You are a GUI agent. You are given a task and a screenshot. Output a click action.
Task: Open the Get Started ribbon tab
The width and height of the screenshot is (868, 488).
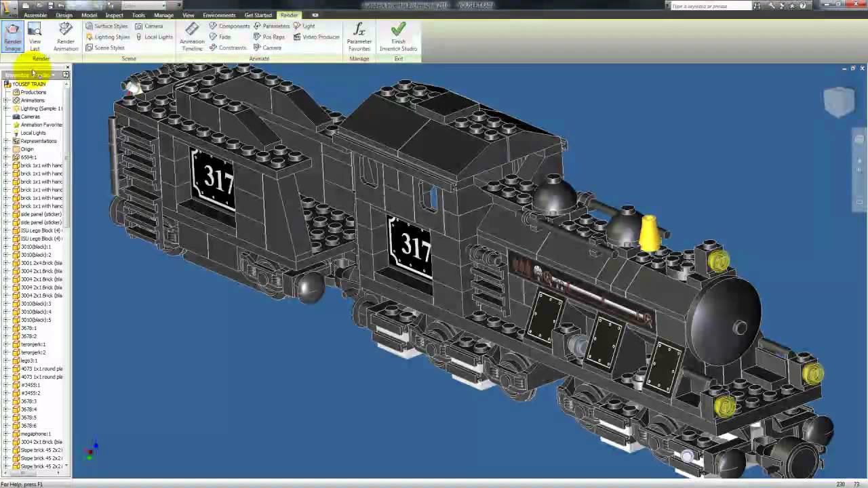[258, 15]
